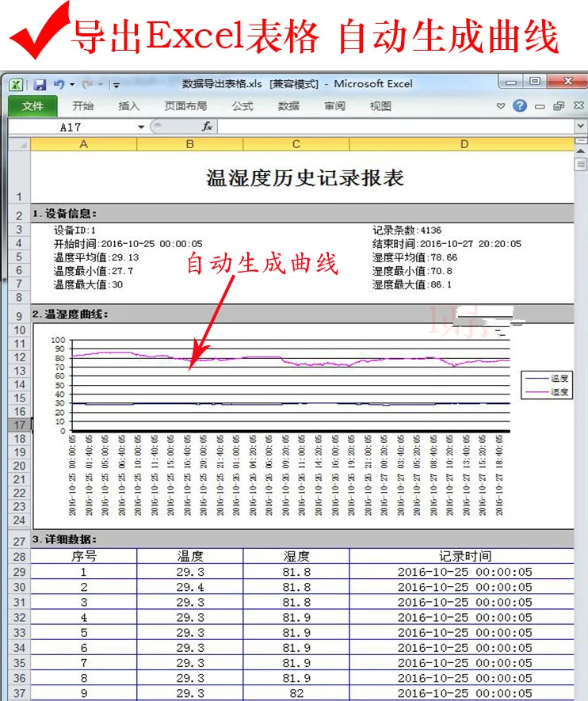
Task: Open the 文件 (File) tab
Action: (x=32, y=106)
